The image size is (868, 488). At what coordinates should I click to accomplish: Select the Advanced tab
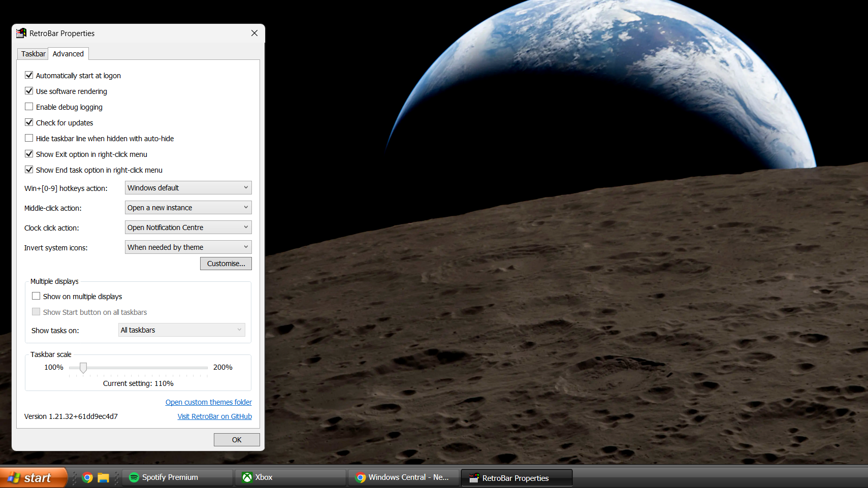68,54
